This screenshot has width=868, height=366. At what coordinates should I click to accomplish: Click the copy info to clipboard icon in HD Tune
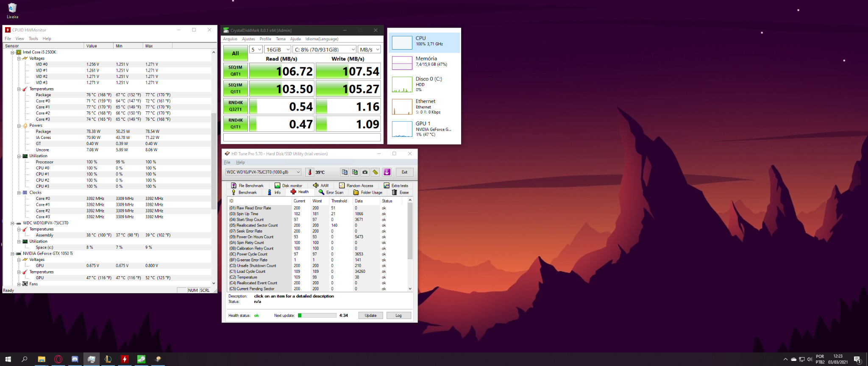pos(345,172)
